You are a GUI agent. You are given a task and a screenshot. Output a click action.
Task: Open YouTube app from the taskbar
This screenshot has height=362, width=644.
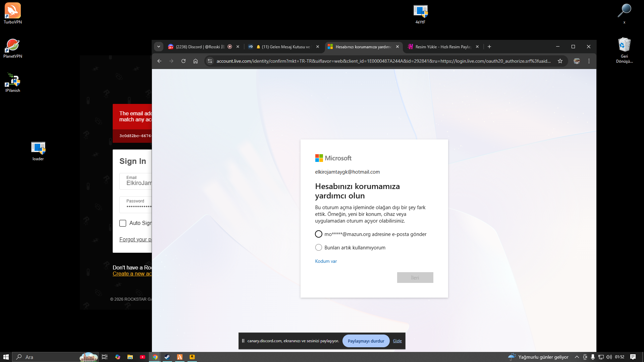[x=143, y=357]
